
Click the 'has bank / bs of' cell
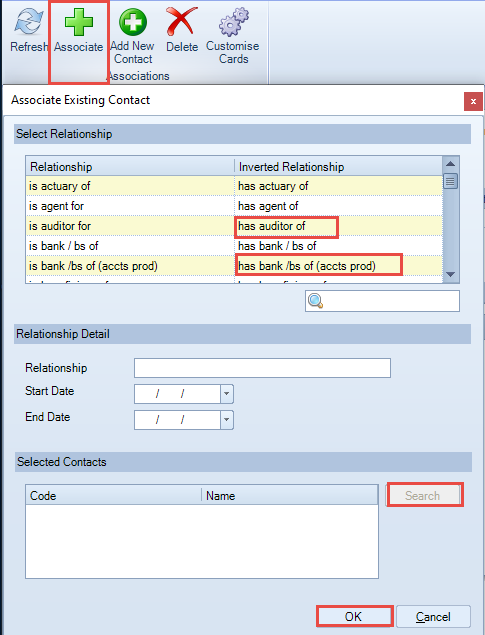coord(338,245)
